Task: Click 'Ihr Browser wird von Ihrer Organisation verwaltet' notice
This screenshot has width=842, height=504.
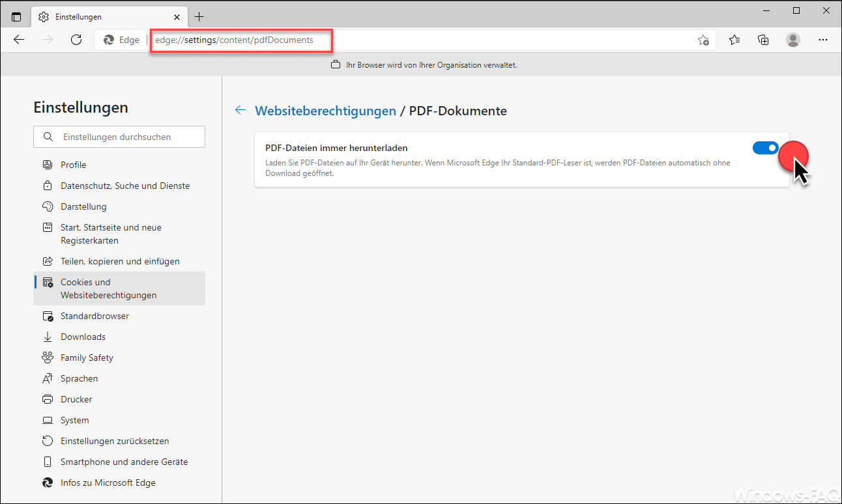Action: 431,65
